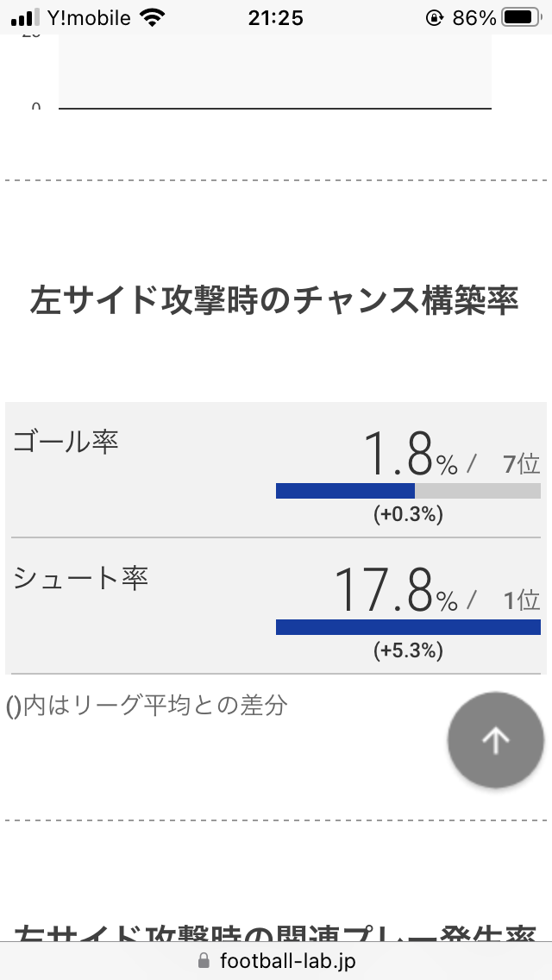Tap the Wi-Fi status icon
This screenshot has height=980, width=552.
click(x=153, y=17)
